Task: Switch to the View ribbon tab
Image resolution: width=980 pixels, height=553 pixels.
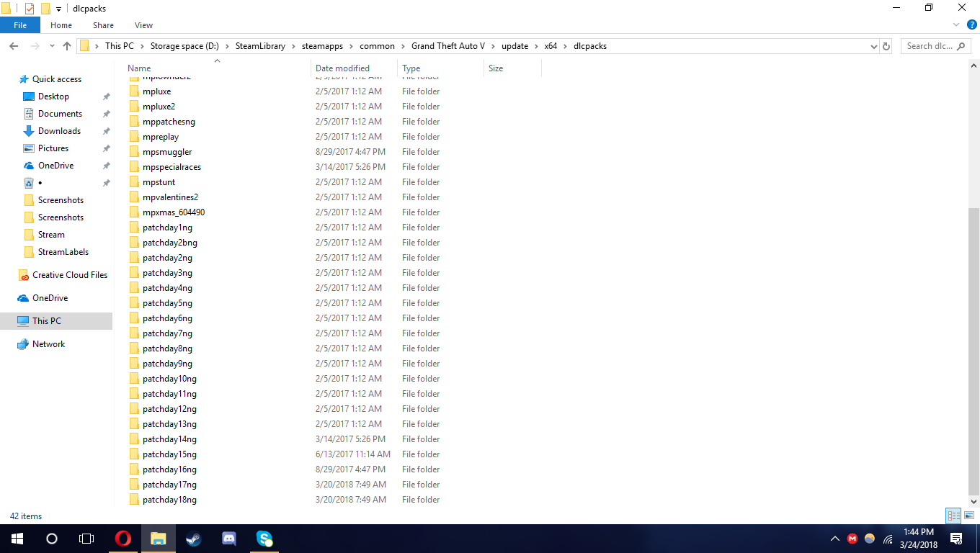Action: tap(143, 25)
